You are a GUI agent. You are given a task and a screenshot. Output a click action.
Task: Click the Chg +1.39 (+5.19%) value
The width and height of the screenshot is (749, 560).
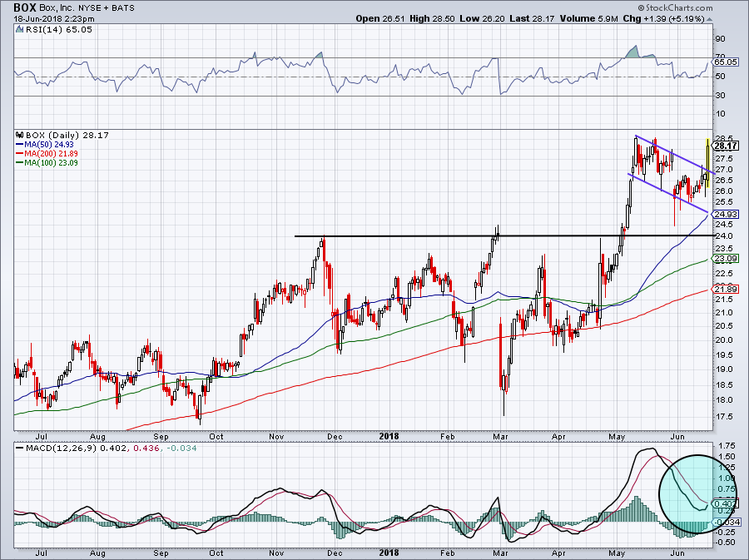(663, 18)
